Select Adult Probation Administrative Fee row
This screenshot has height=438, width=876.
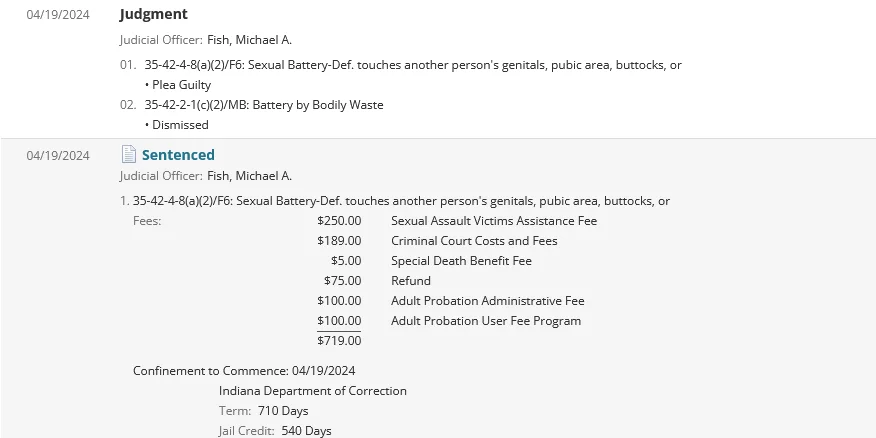pos(451,301)
